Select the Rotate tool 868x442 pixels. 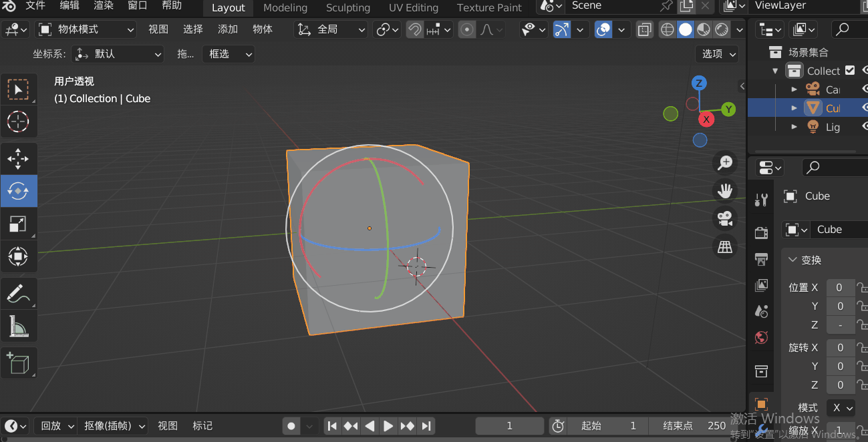(18, 191)
